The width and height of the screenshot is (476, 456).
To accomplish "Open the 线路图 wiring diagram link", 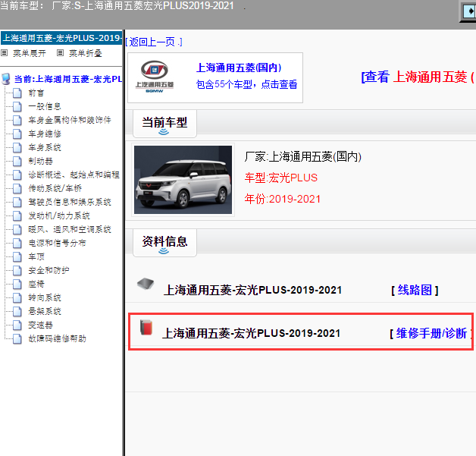I will [x=415, y=290].
